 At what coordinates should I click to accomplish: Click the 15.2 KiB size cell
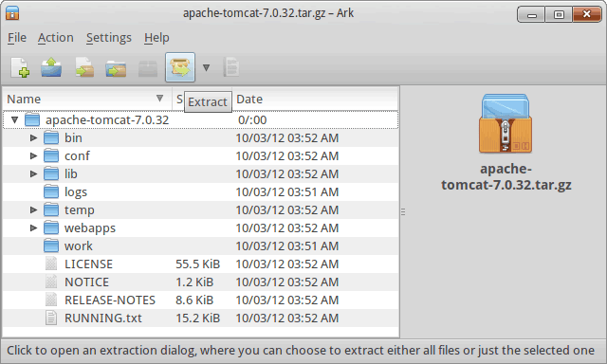click(x=198, y=318)
